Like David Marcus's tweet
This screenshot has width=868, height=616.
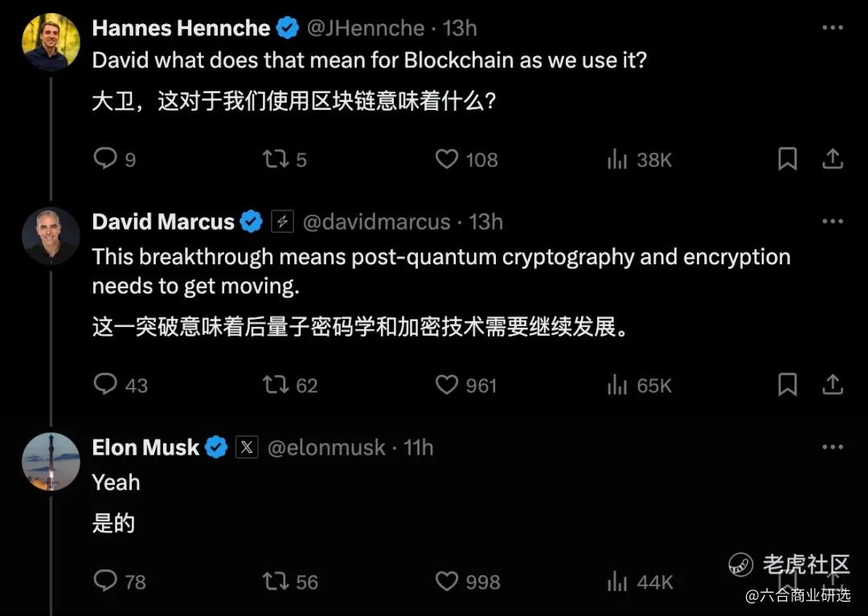pos(446,385)
